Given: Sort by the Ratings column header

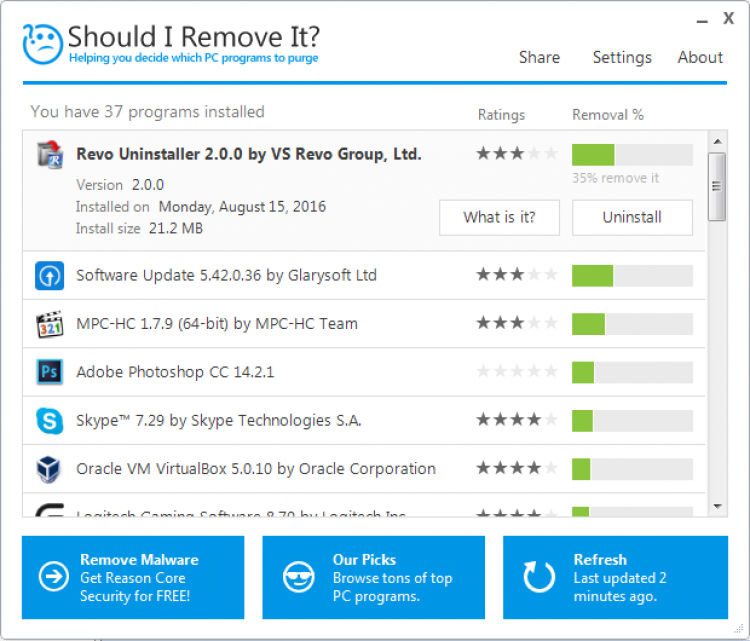Looking at the screenshot, I should point(501,115).
